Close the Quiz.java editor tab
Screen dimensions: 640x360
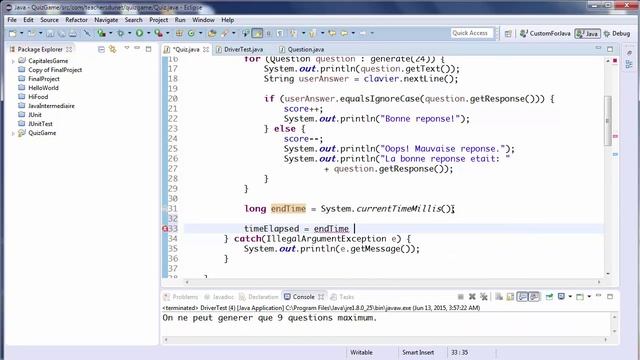coord(206,49)
